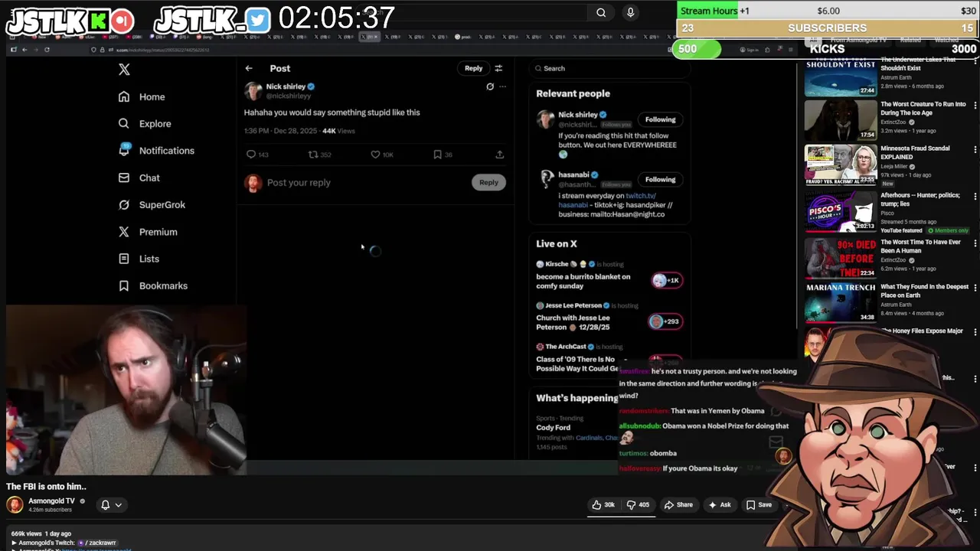Open the Cody Ford trending topic
Screen dimensions: 980x551
coord(553,428)
